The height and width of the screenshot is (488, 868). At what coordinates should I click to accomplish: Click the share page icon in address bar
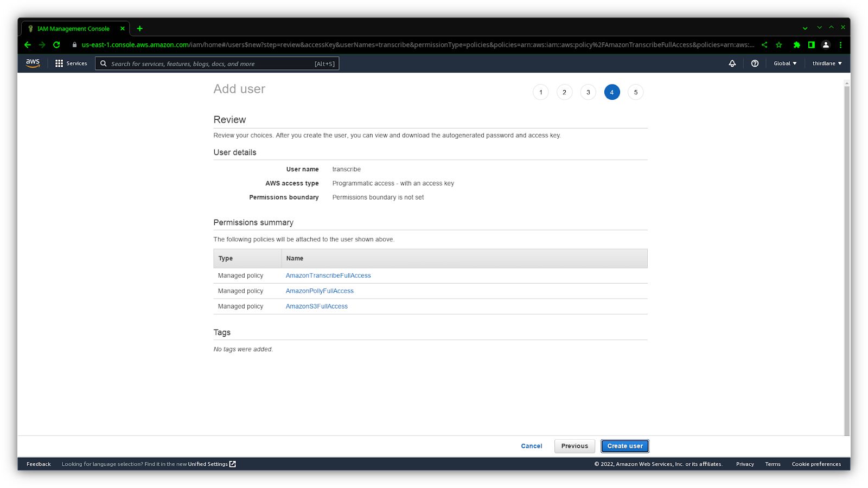point(764,45)
